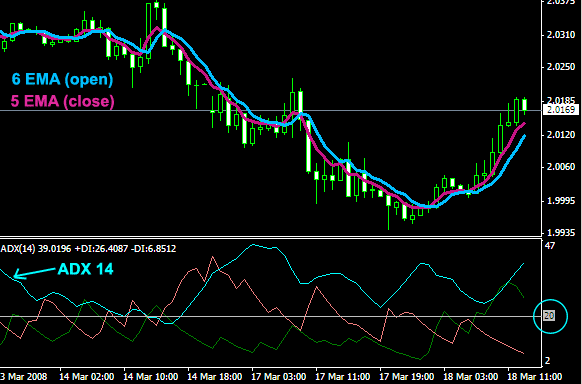Click the 2.0250 price scale value
582x384 pixels.
561,67
